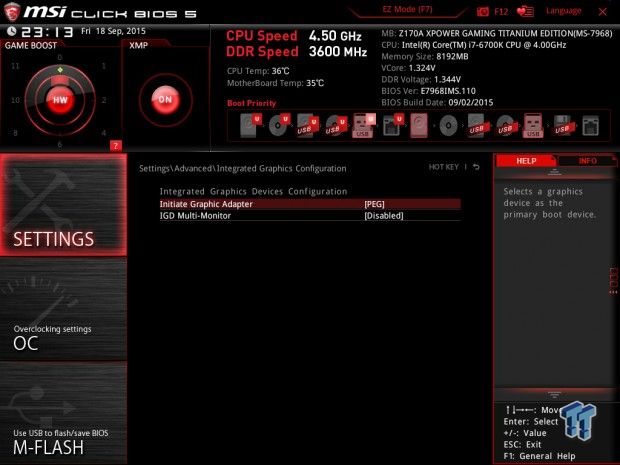Click the side handle on the right screen edge
Viewport: 620px width, 465px height.
pyautogui.click(x=614, y=280)
